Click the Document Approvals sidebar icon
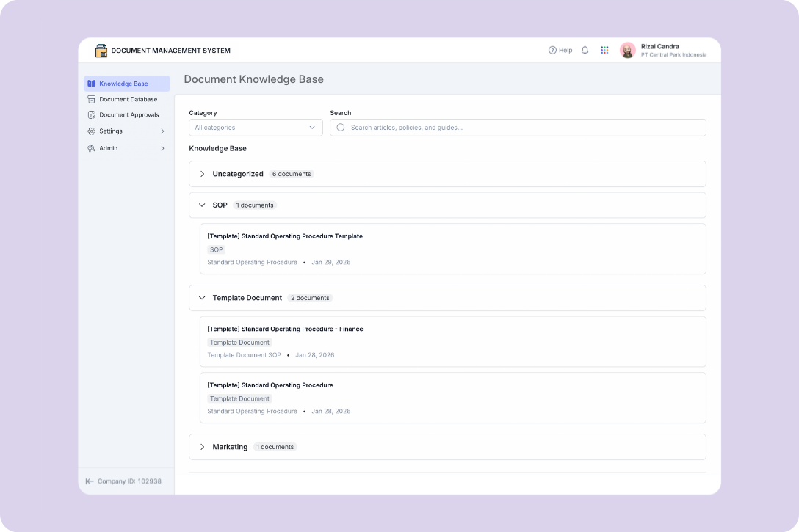799x532 pixels. coord(92,115)
